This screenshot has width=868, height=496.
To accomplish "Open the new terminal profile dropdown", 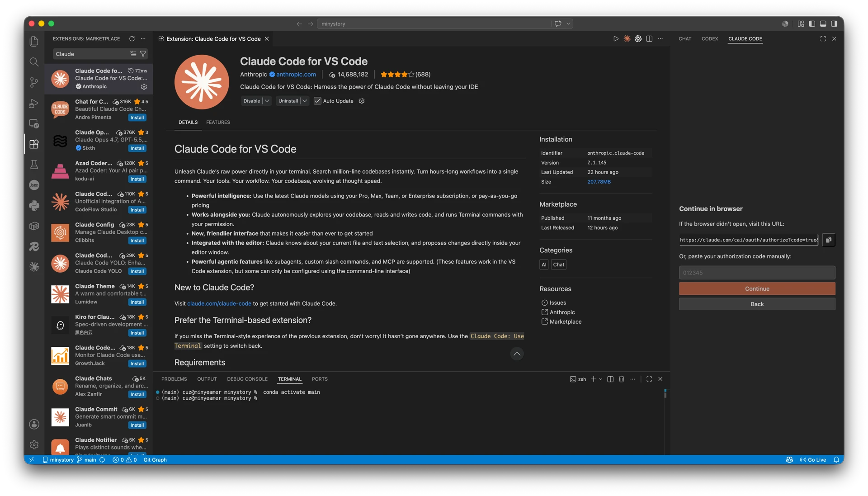I will [x=600, y=379].
